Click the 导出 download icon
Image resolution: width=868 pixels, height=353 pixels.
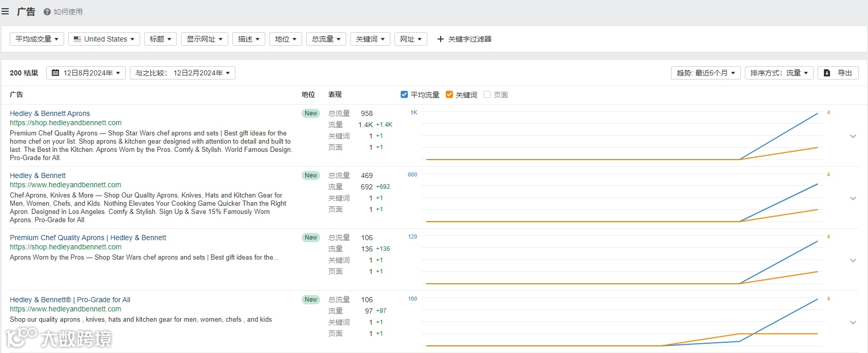tap(827, 73)
